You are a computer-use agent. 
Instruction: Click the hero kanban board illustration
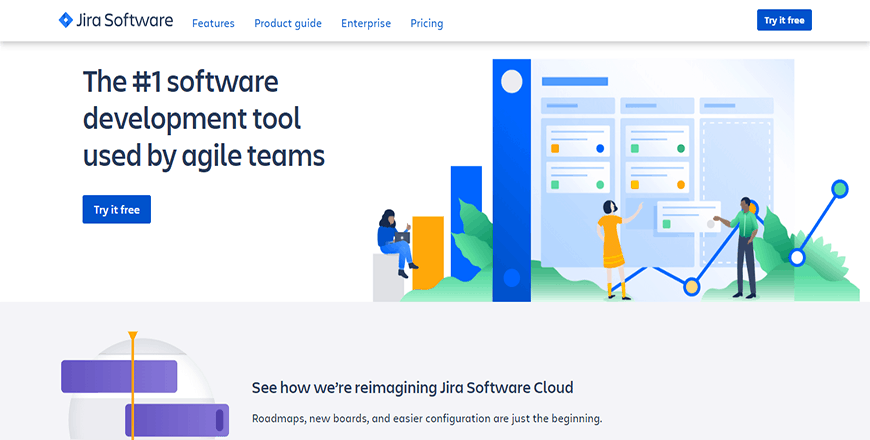[x=616, y=180]
